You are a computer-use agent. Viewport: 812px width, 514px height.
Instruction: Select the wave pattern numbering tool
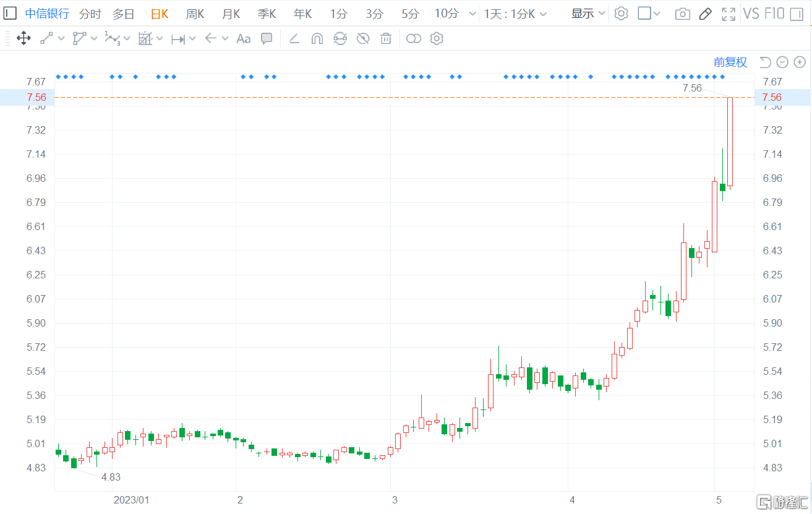point(112,38)
